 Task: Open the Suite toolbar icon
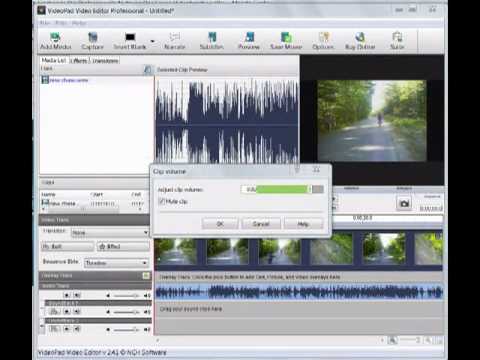397,41
